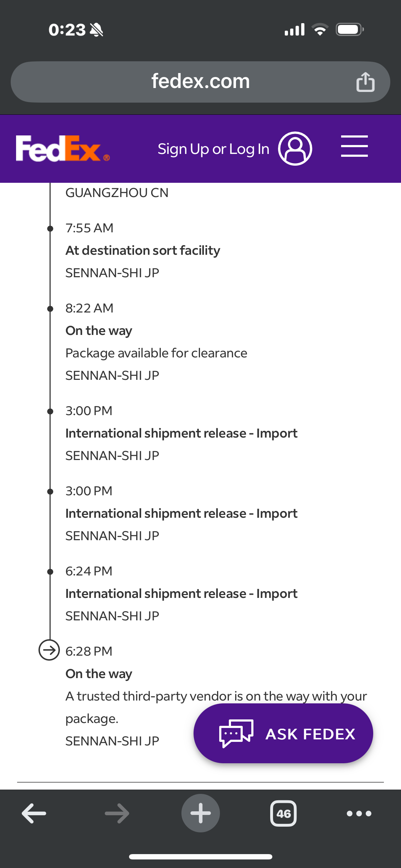Viewport: 401px width, 868px height.
Task: Tap the browser back arrow
Action: click(34, 813)
